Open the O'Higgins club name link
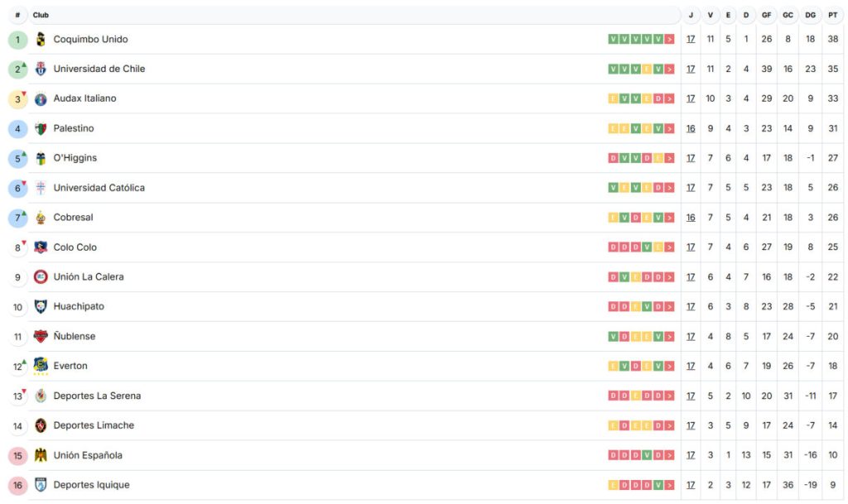 tap(75, 158)
